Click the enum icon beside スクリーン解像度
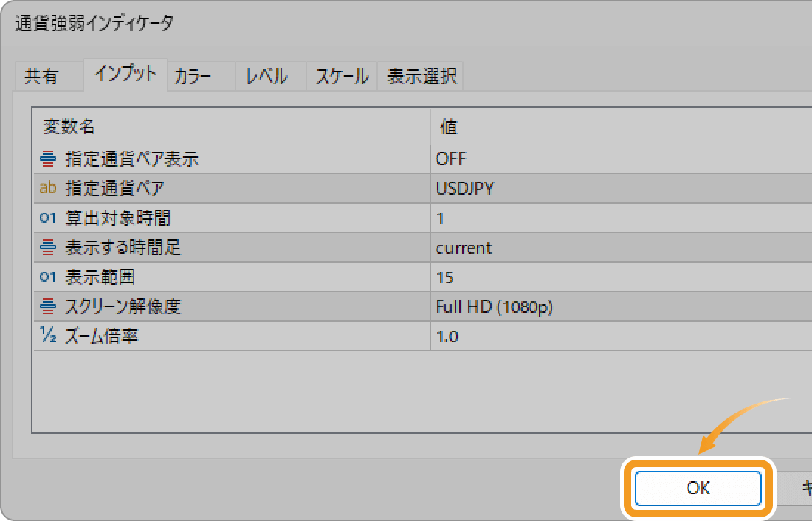The image size is (812, 521). (48, 306)
